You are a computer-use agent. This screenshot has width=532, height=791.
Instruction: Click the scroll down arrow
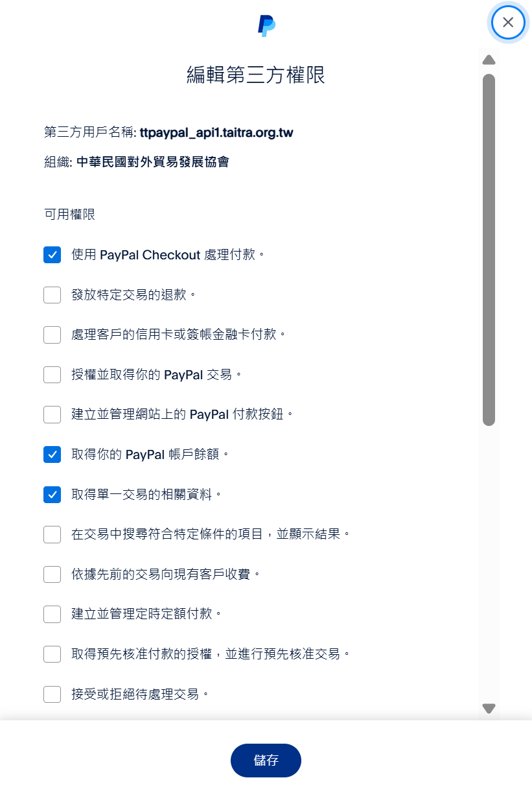(489, 709)
